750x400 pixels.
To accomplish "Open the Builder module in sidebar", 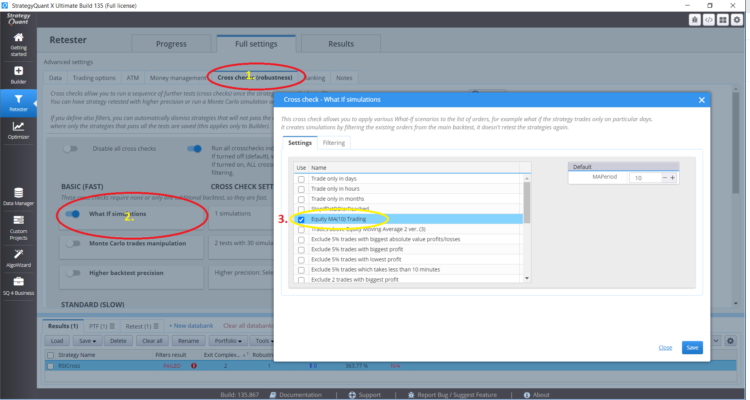I will (18, 75).
